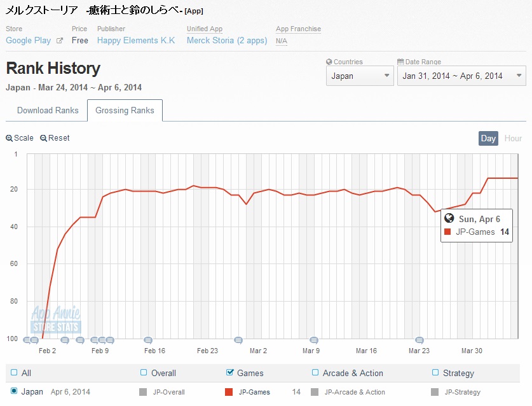Open the Date Range dropdown
The image size is (532, 406).
[461, 76]
